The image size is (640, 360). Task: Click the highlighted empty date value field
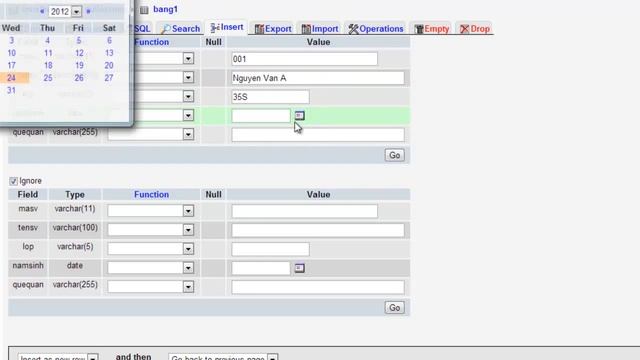[261, 116]
